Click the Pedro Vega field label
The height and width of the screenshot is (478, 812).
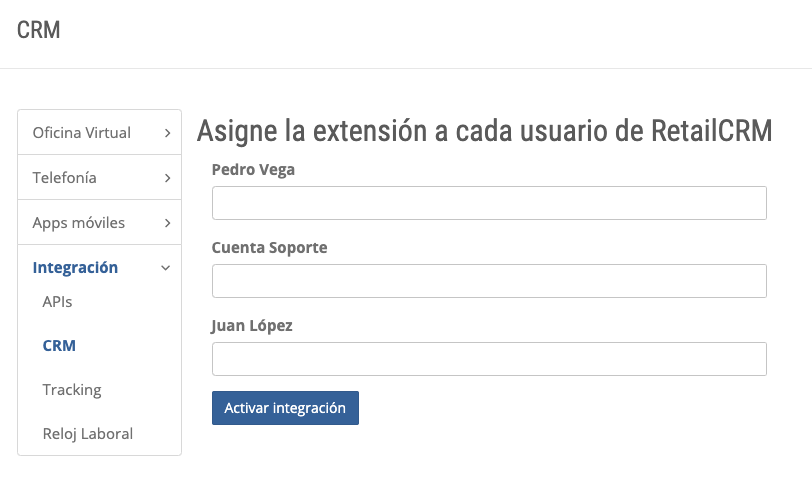(253, 169)
